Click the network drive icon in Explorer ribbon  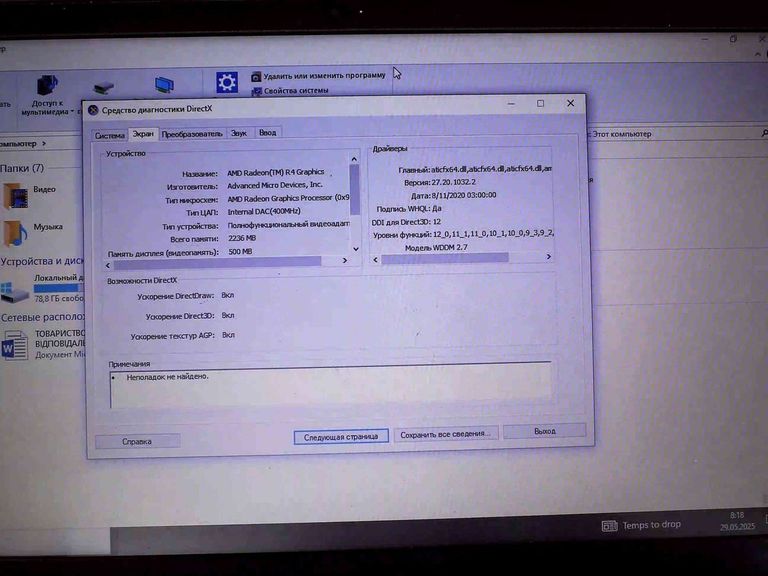coord(103,89)
